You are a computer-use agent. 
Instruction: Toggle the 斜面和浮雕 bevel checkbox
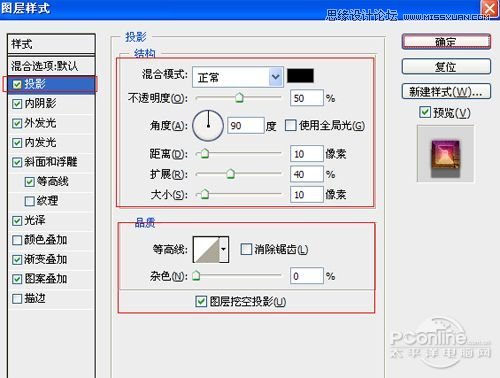pos(17,162)
